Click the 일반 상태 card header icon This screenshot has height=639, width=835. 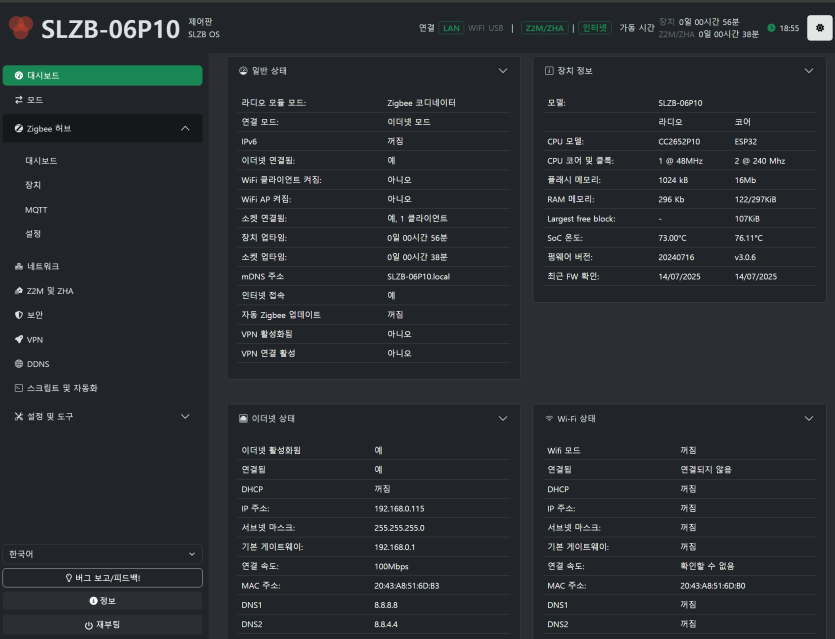243,71
